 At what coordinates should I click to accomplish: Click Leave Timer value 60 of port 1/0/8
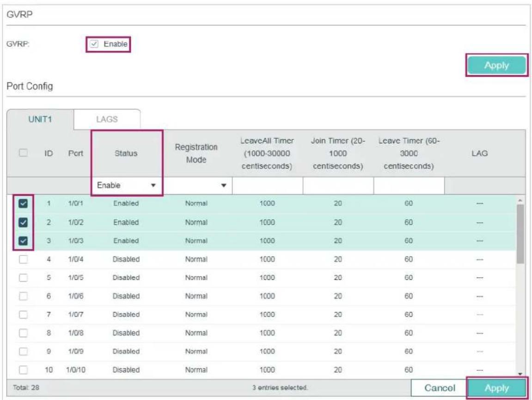pos(409,333)
